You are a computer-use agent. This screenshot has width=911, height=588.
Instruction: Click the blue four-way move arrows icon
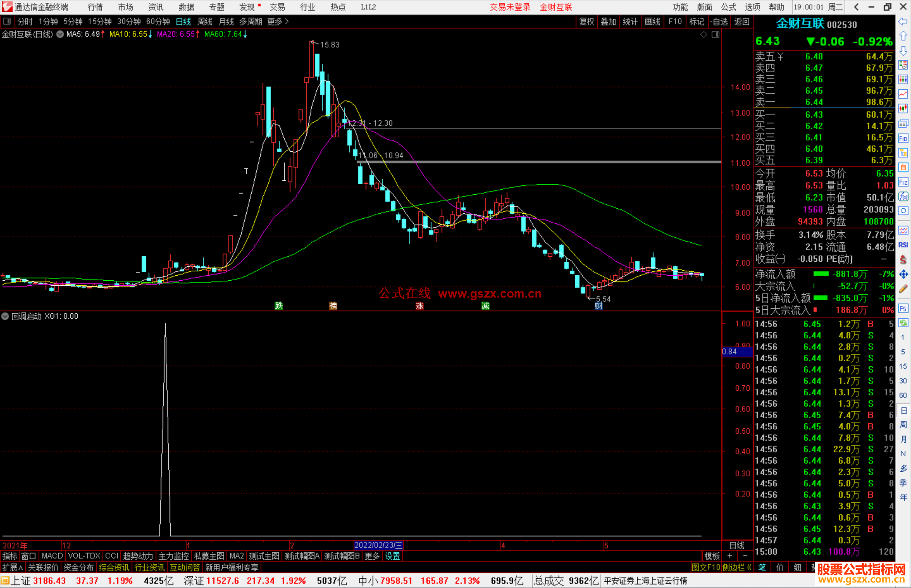point(903,274)
